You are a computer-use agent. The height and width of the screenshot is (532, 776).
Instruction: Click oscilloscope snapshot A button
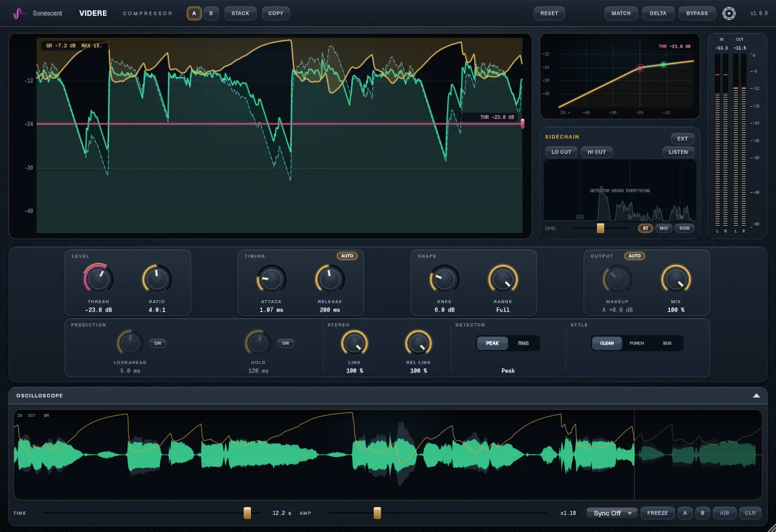point(685,513)
